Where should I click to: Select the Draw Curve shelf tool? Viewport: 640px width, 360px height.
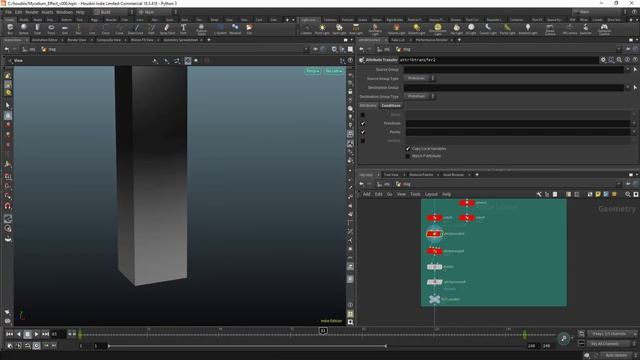136,29
